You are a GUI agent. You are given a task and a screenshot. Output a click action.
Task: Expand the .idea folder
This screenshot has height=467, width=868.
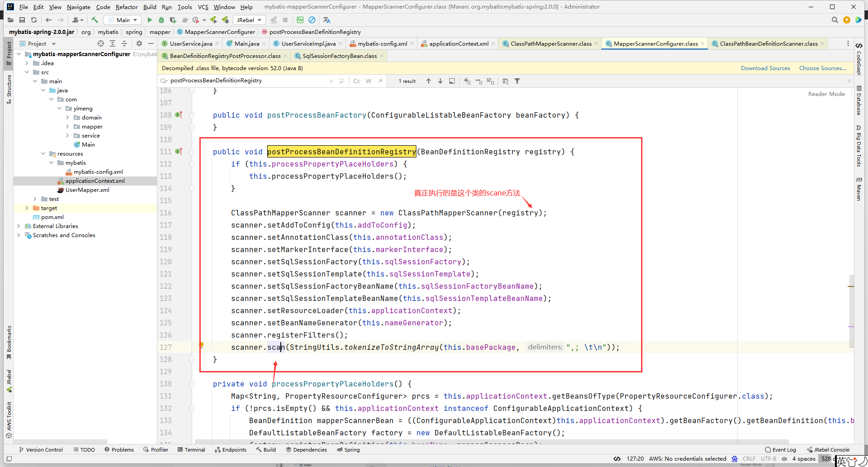pos(27,63)
